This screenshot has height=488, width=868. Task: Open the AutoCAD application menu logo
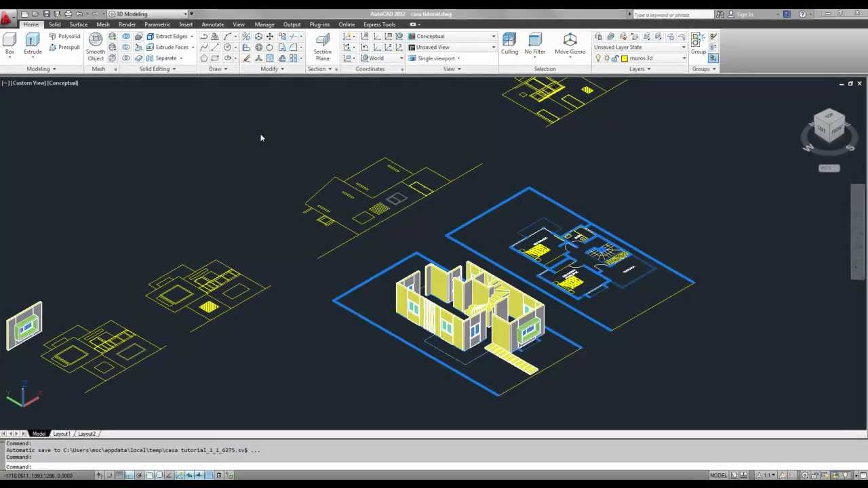pyautogui.click(x=7, y=17)
